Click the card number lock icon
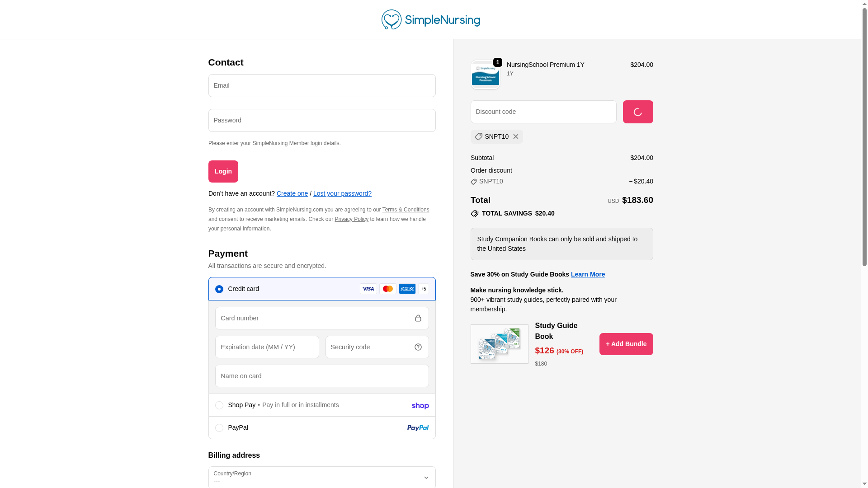This screenshot has height=488, width=868. (x=418, y=318)
